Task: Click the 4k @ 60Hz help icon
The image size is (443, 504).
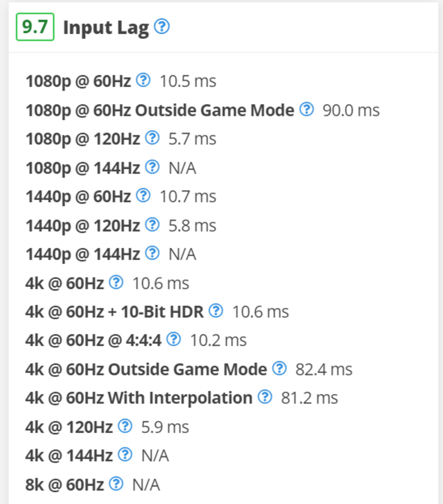Action: point(116,282)
